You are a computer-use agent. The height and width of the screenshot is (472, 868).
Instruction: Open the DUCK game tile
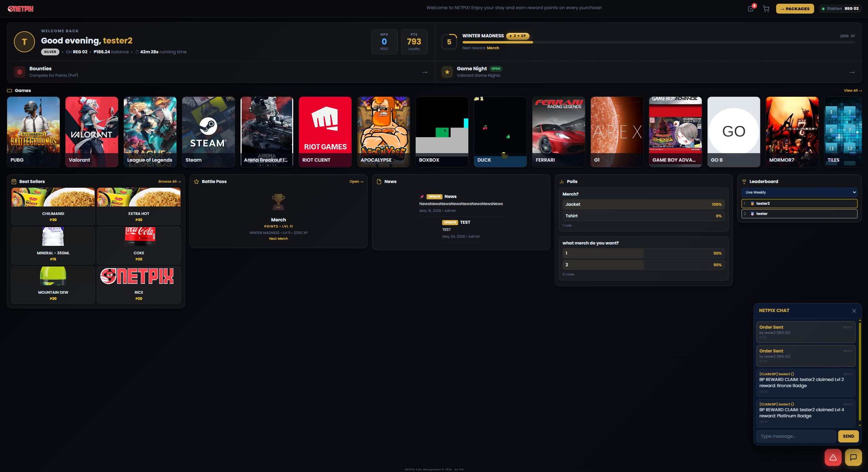501,132
